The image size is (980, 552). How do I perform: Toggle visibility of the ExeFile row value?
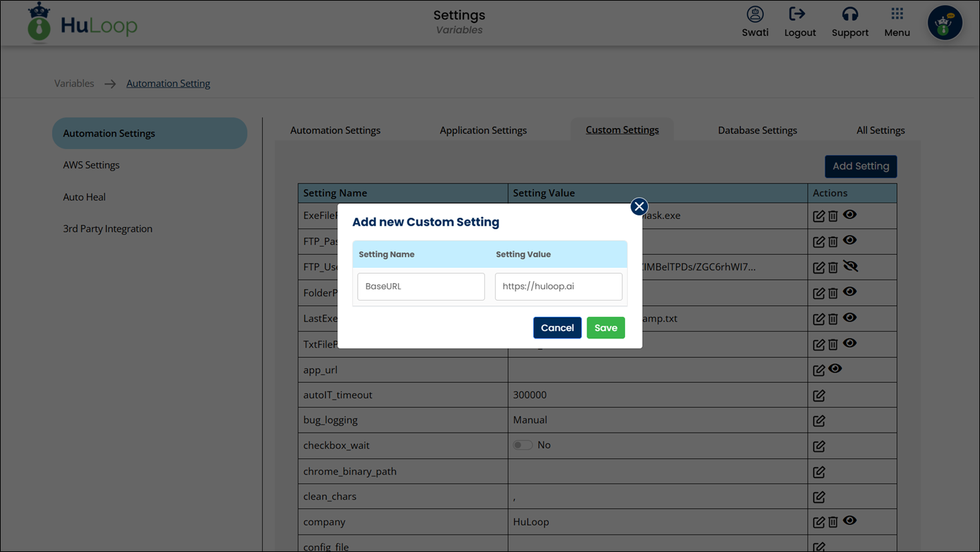(850, 214)
